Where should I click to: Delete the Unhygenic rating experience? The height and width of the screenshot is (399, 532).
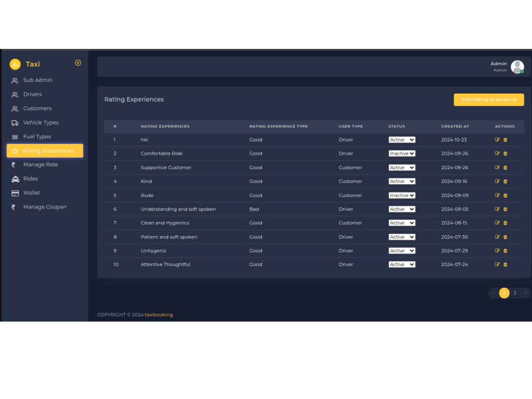pos(505,251)
